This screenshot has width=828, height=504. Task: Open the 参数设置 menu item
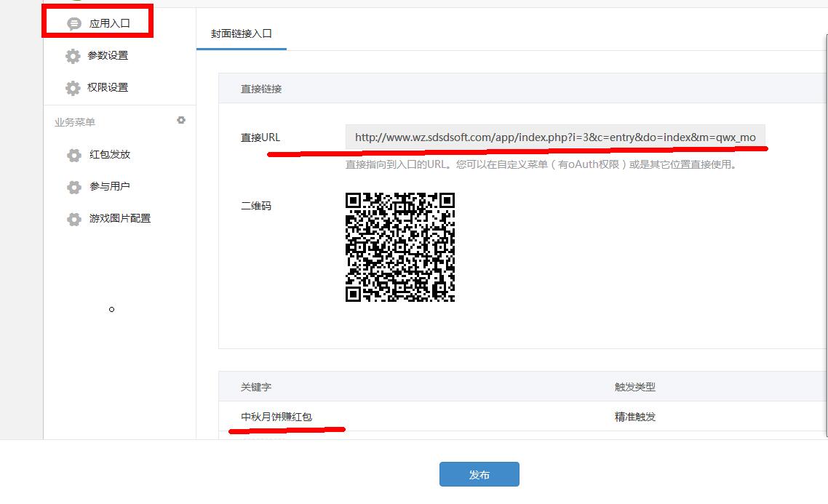[108, 55]
